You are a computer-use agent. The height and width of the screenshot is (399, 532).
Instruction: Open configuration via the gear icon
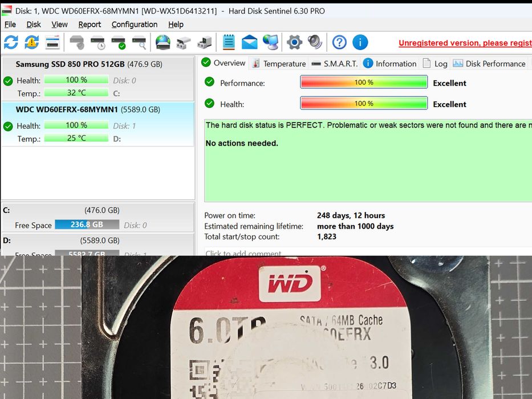(294, 42)
